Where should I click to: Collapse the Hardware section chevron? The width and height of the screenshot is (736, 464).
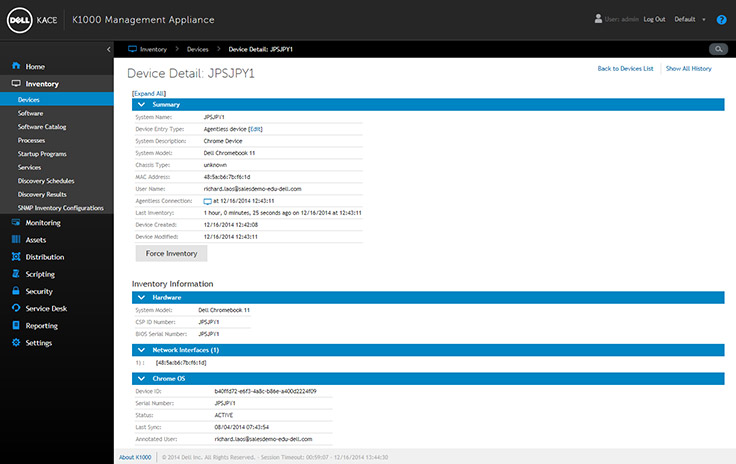[141, 297]
